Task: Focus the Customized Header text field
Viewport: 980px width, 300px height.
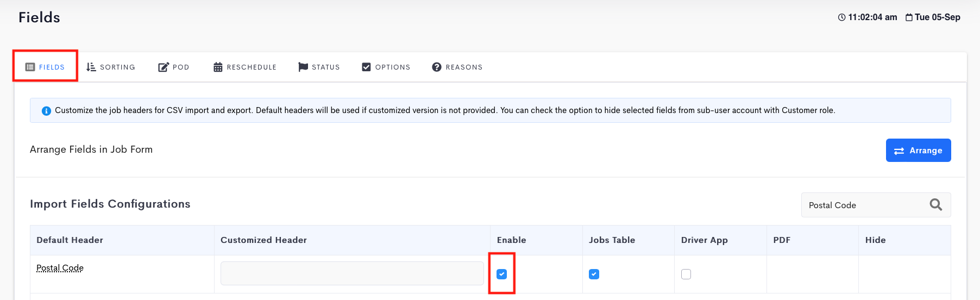Action: 352,273
